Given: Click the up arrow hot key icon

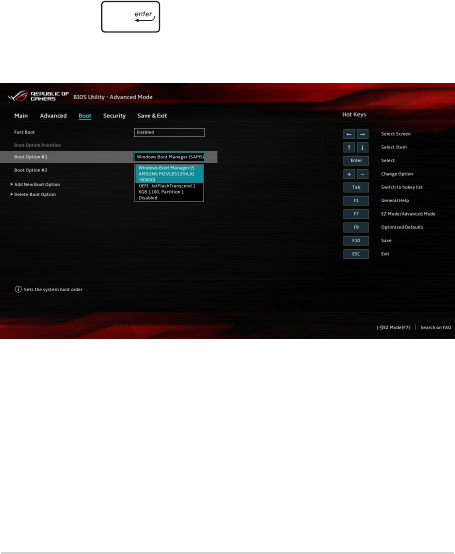Looking at the screenshot, I should (349, 147).
